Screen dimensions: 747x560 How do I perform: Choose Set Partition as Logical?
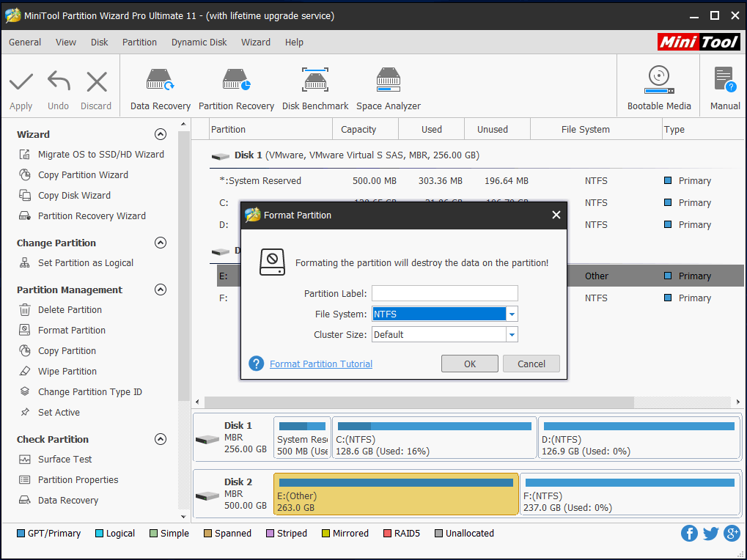(x=76, y=263)
